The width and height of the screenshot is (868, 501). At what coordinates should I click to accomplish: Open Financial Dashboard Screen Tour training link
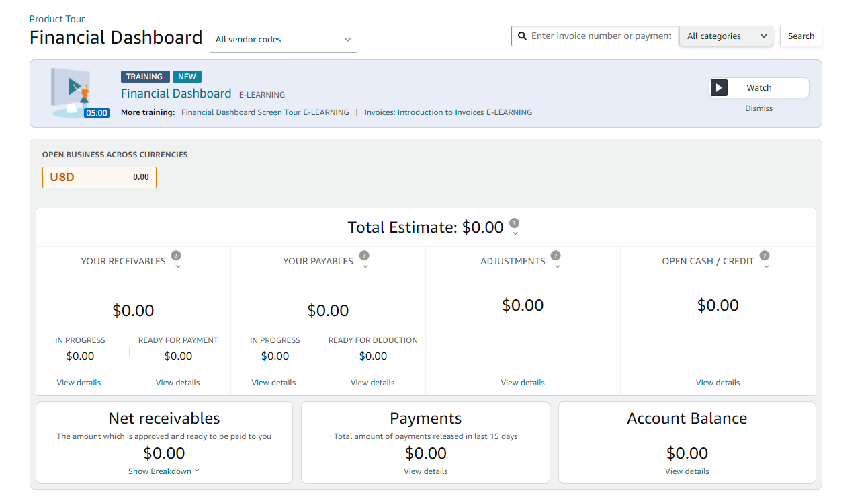coord(265,112)
